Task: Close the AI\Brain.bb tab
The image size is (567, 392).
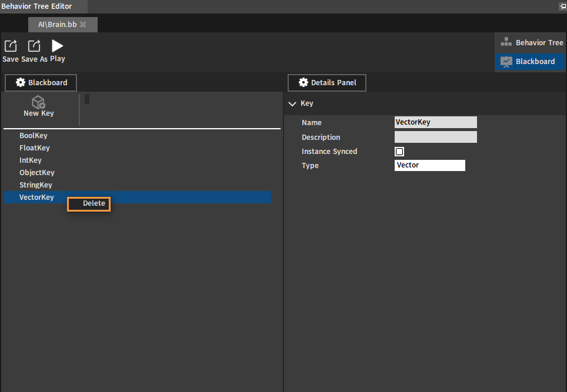Action: coord(83,25)
